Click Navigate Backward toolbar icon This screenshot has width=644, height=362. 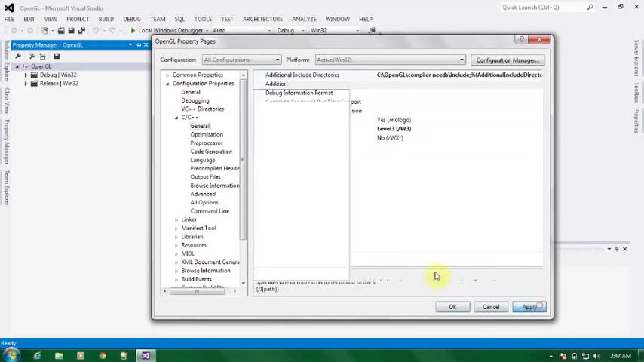pyautogui.click(x=14, y=30)
